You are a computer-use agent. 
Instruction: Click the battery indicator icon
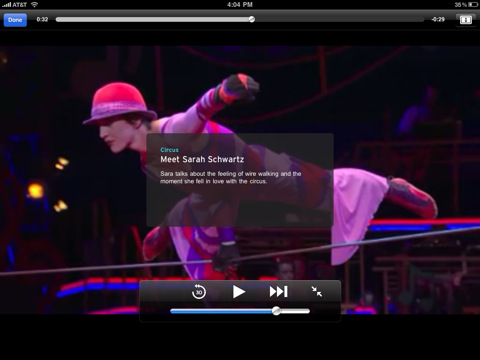click(x=473, y=5)
